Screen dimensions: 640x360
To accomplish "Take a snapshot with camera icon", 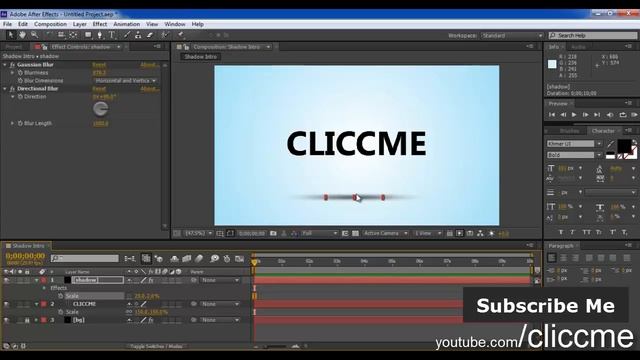I will [x=273, y=233].
